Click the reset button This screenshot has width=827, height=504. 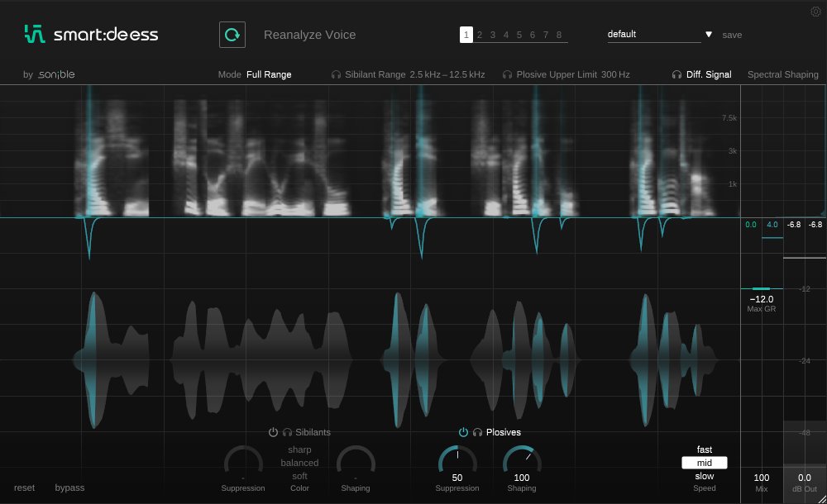pos(24,487)
